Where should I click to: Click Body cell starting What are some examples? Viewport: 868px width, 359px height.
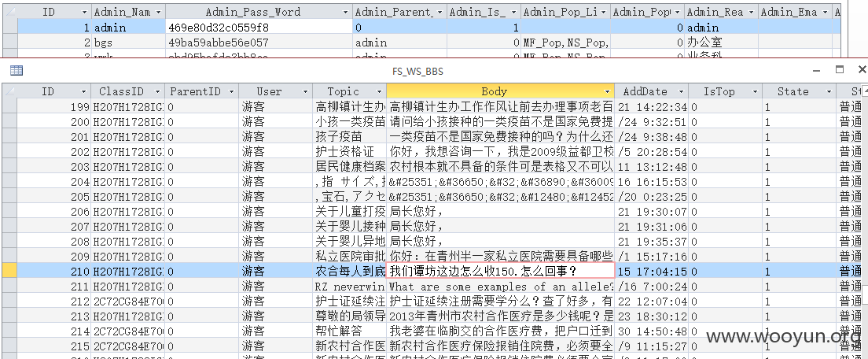point(500,287)
